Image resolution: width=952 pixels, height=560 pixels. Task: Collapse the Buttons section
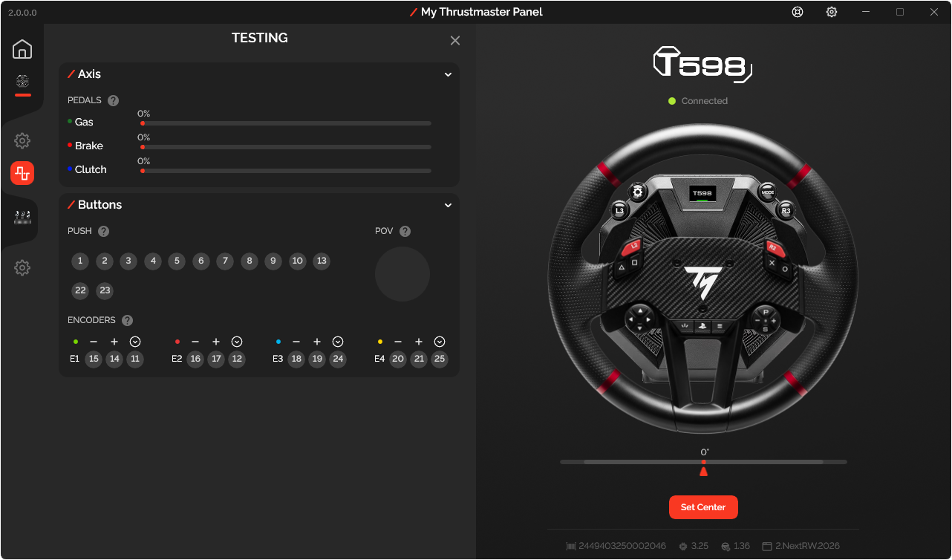448,205
